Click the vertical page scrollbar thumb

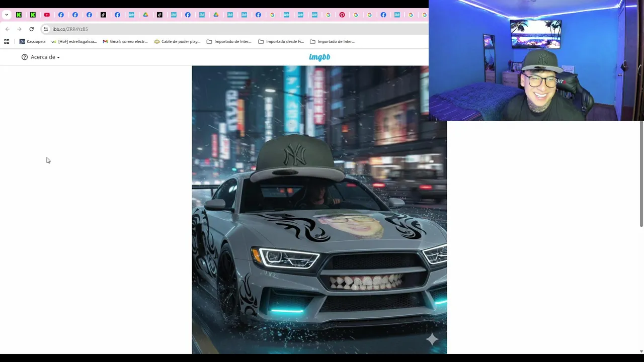641,173
